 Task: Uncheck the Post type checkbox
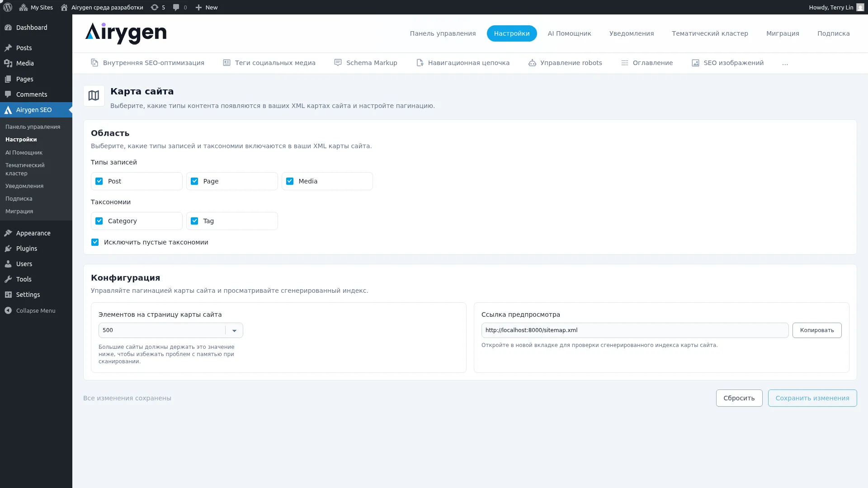coord(99,181)
